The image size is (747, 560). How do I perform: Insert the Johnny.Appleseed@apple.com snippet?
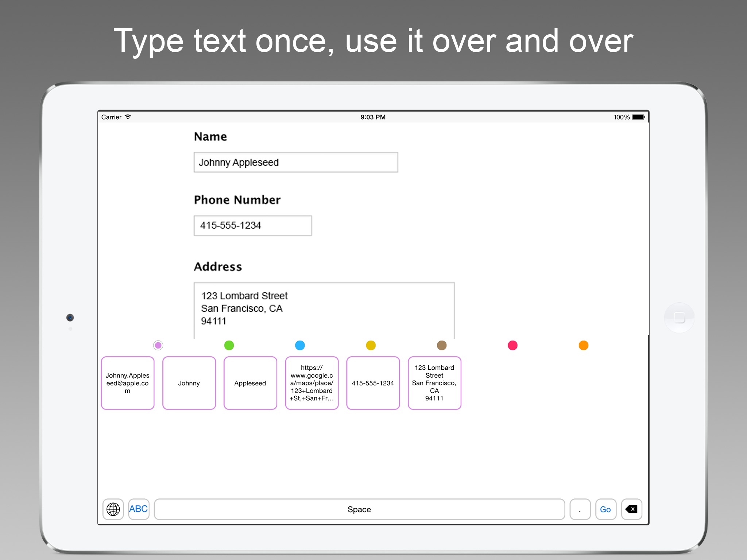click(128, 383)
